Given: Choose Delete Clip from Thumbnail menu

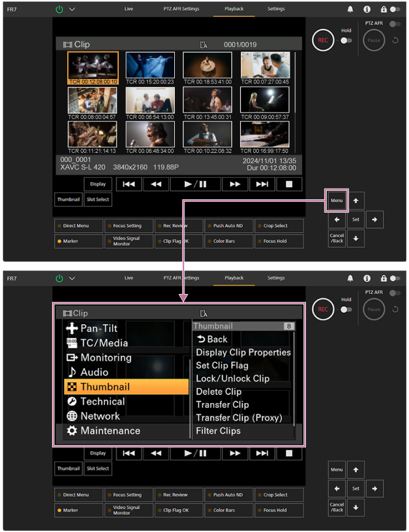Looking at the screenshot, I should tap(219, 391).
